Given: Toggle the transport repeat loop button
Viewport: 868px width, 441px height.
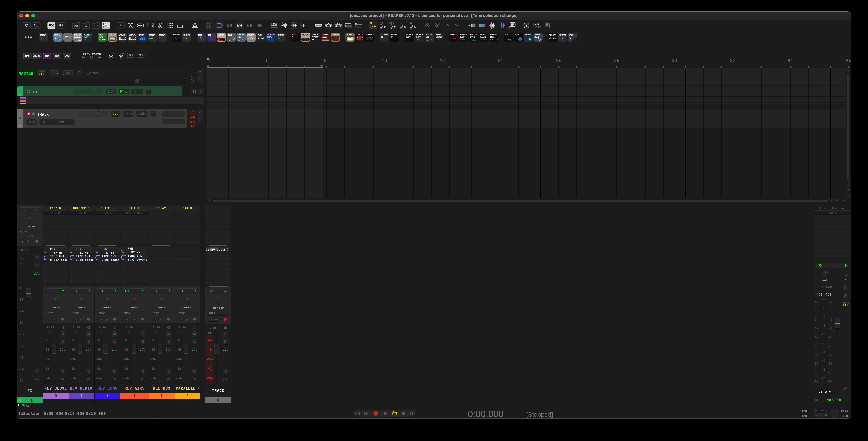Looking at the screenshot, I should (x=395, y=413).
